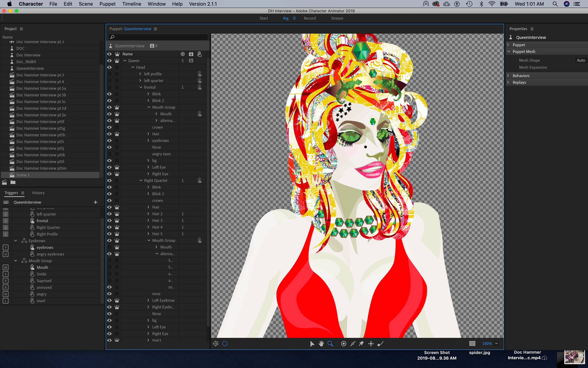This screenshot has width=588, height=368.
Task: Open the Mesh Shape Auto dropdown
Action: [581, 60]
